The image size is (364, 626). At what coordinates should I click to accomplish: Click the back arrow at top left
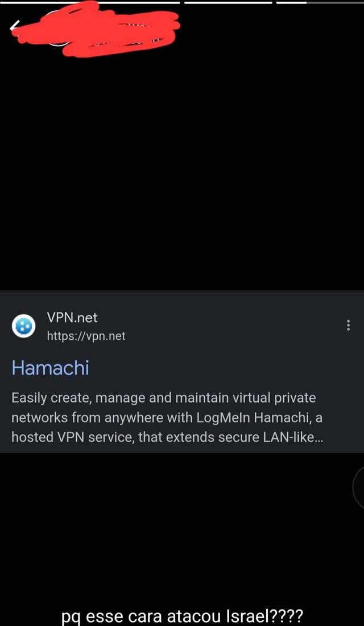[11, 26]
